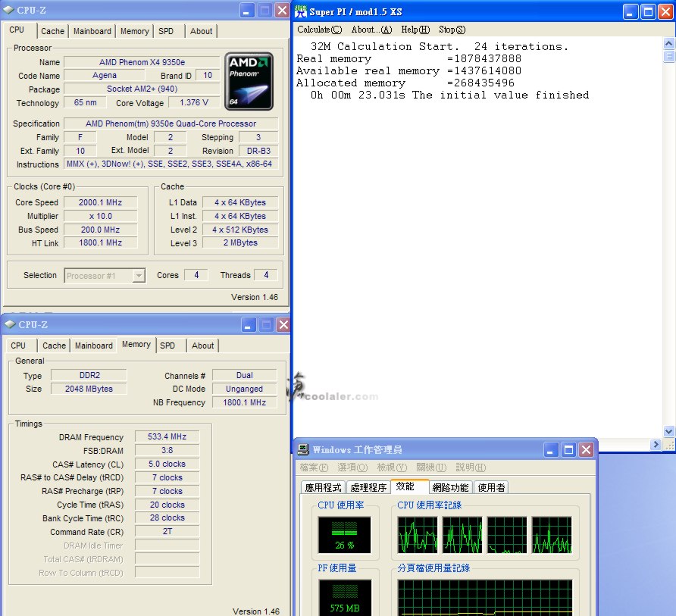Switch to Cache tab in top CPU-Z

point(52,31)
